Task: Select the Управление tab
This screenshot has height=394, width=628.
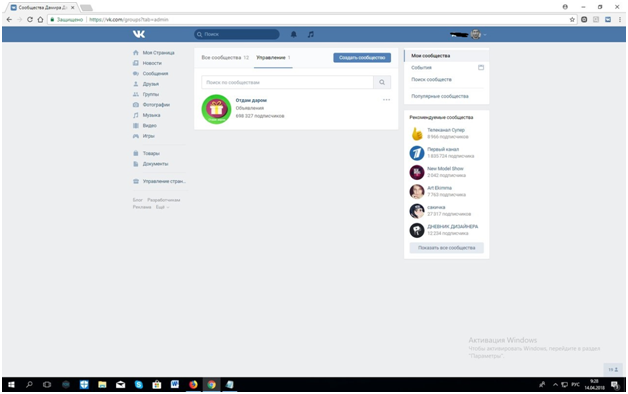Action: coord(273,58)
